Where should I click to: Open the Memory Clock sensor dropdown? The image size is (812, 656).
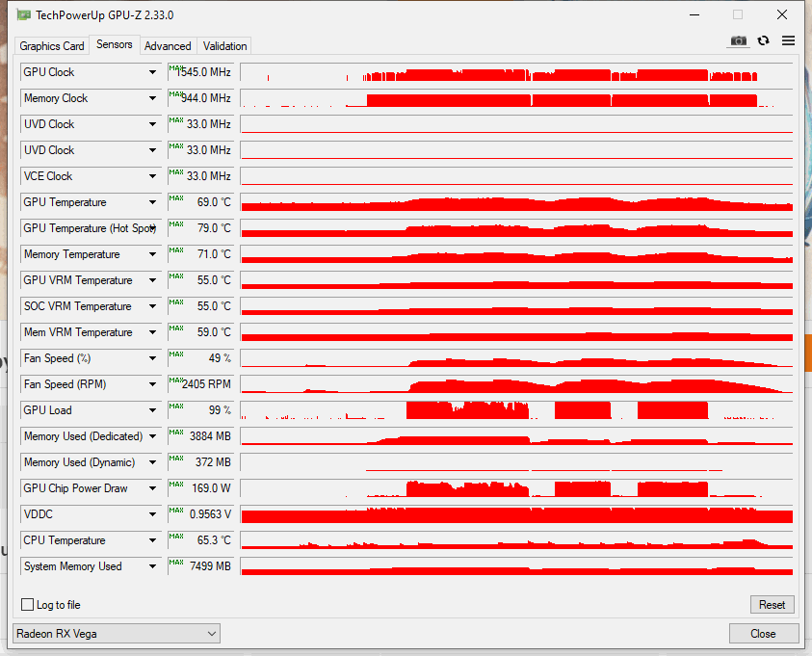(x=152, y=98)
